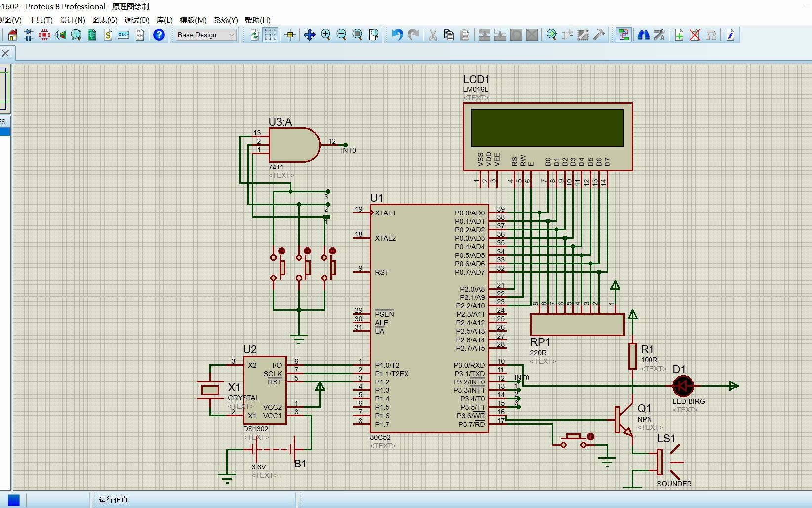The height and width of the screenshot is (508, 812).
Task: Click the Zoom In magnifier
Action: [x=325, y=35]
